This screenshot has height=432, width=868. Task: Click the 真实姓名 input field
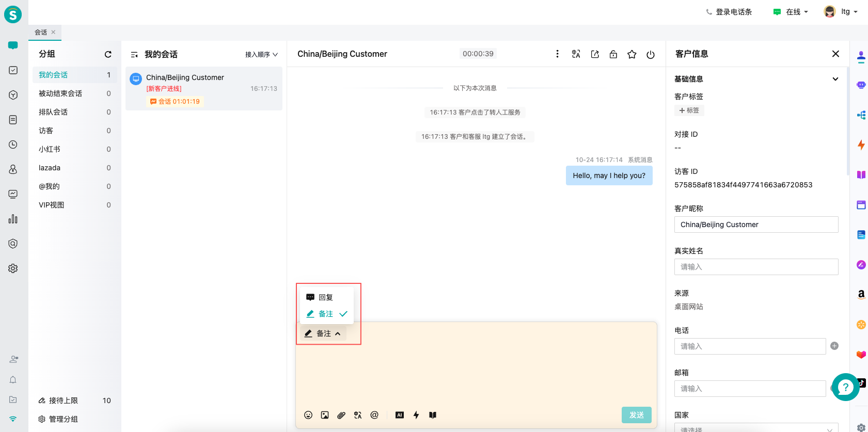[756, 267]
